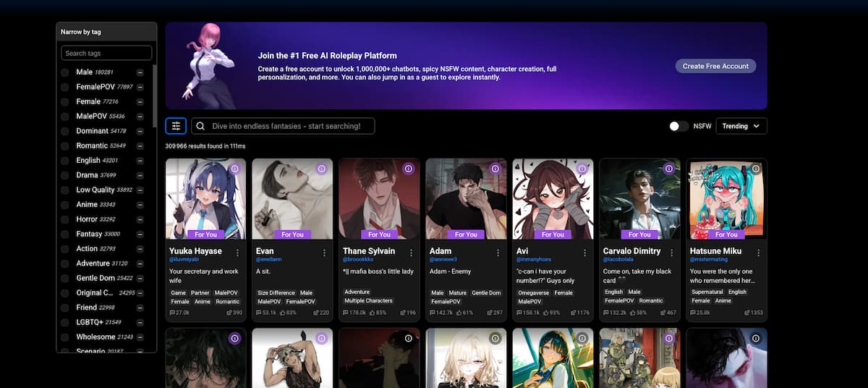
Task: Exclude the Horror tag with minus icon
Action: [140, 219]
